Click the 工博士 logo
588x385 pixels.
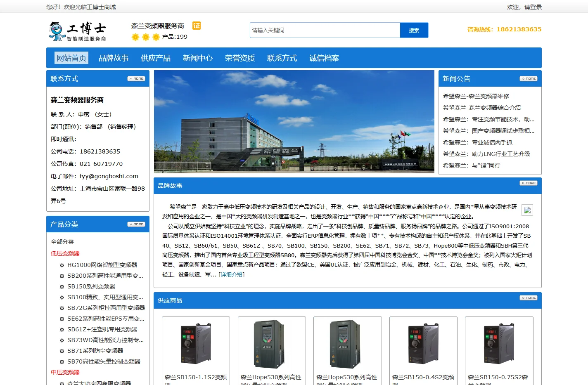(x=78, y=31)
